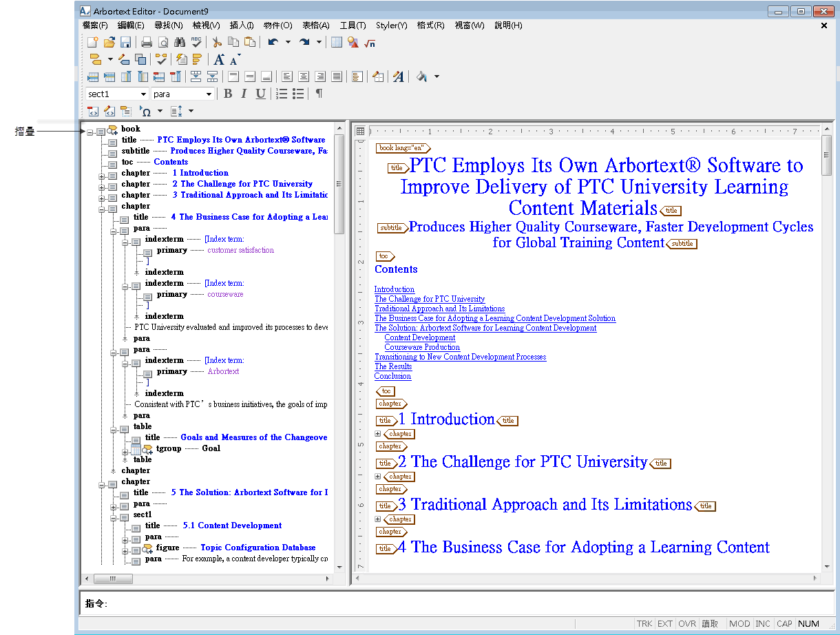The height and width of the screenshot is (635, 840).
Task: Click the table grid button beside ruler
Action: point(359,131)
